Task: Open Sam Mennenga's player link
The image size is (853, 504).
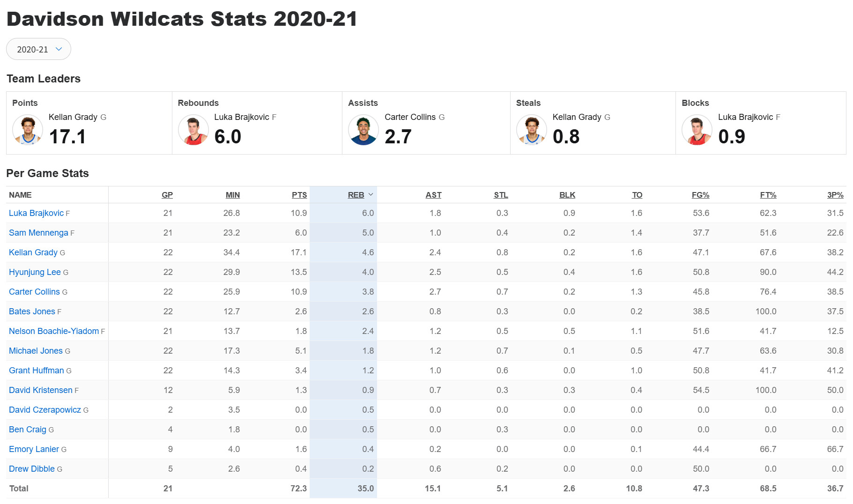Action: [38, 233]
